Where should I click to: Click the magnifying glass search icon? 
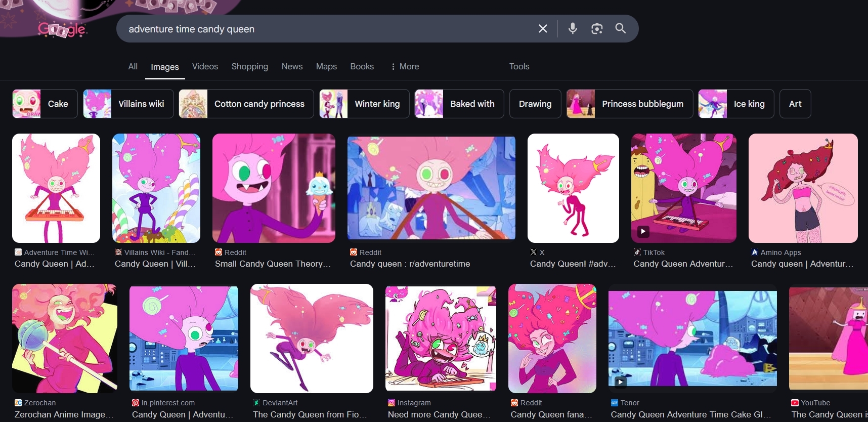pyautogui.click(x=621, y=29)
